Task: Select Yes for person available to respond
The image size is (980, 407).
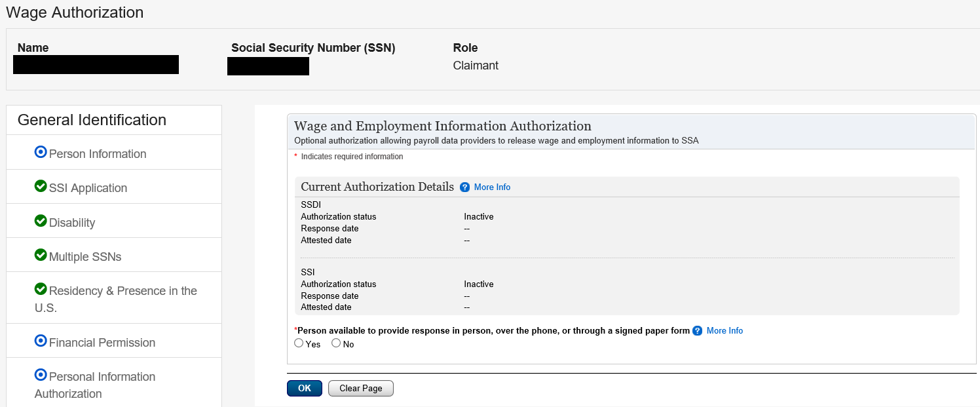Action: pos(299,343)
